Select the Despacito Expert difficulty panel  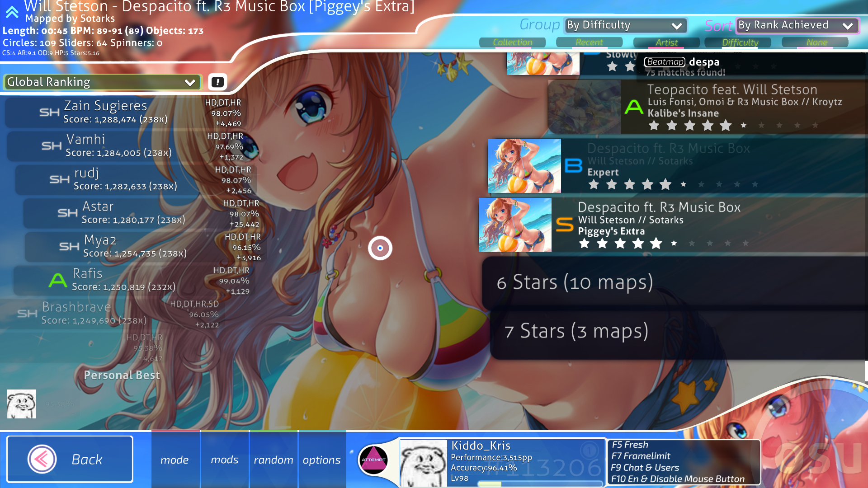[x=678, y=166]
